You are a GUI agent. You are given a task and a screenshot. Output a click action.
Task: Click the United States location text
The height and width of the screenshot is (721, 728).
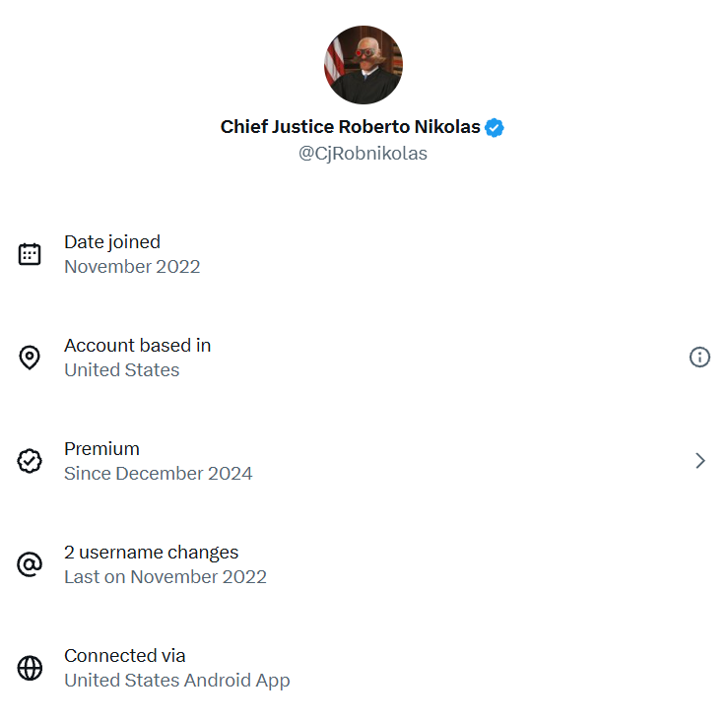(121, 370)
